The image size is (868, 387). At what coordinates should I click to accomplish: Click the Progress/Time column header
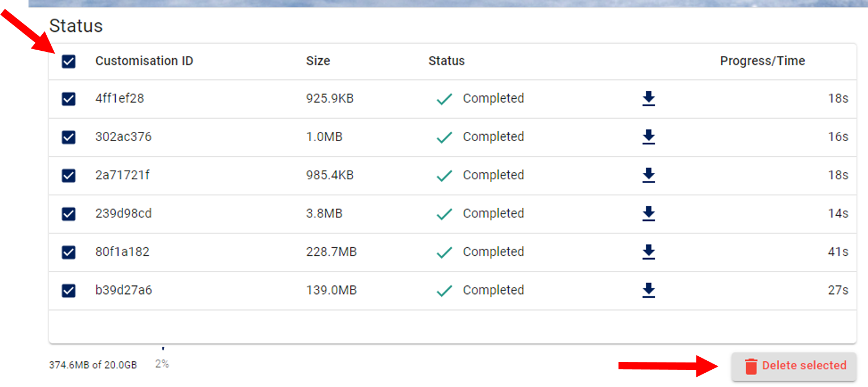tap(762, 61)
